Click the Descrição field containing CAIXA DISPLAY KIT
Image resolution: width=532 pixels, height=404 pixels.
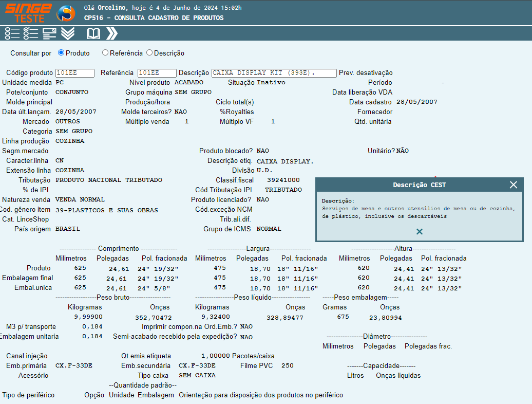click(274, 73)
